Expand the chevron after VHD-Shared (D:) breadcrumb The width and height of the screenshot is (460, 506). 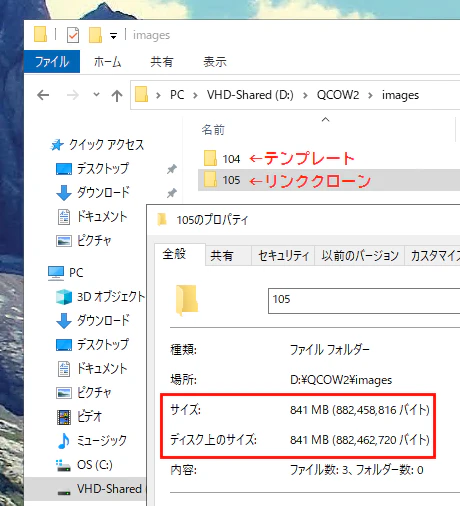coord(305,96)
